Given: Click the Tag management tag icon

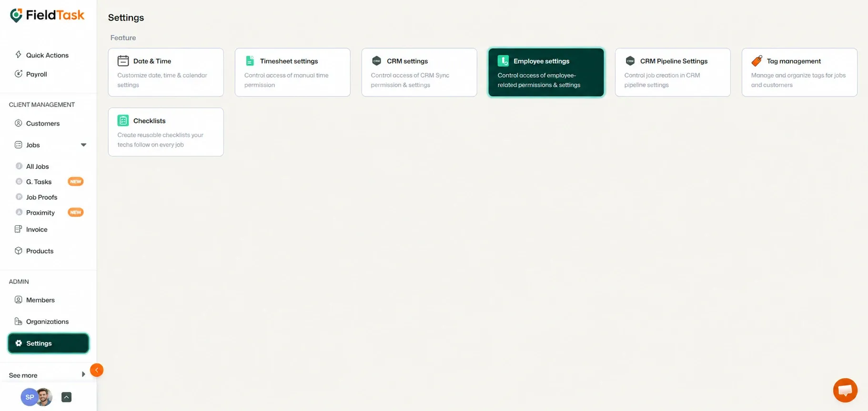Looking at the screenshot, I should 757,61.
